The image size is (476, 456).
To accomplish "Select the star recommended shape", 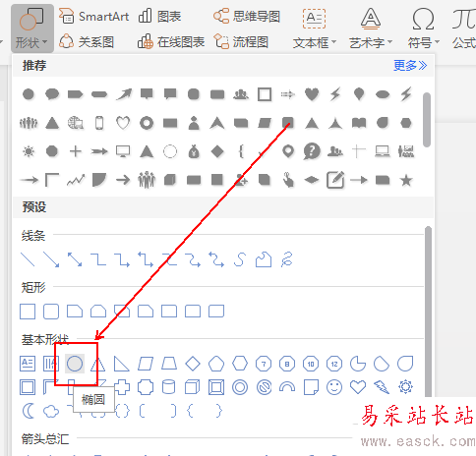I will (x=406, y=180).
